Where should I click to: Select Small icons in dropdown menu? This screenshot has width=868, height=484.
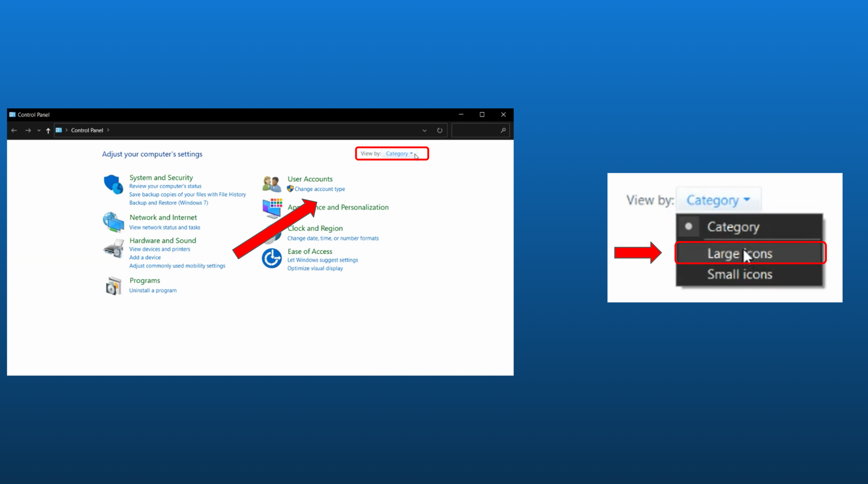(x=749, y=274)
